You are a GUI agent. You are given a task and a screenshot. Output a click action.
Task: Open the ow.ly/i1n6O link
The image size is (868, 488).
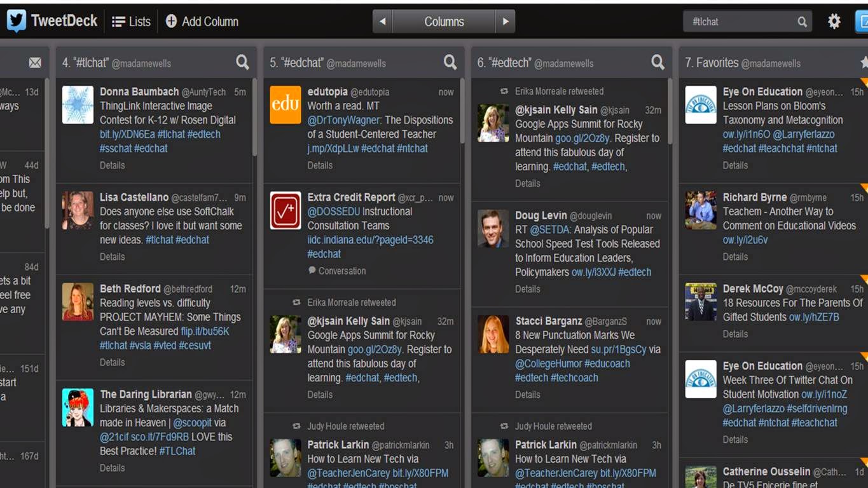coord(747,134)
